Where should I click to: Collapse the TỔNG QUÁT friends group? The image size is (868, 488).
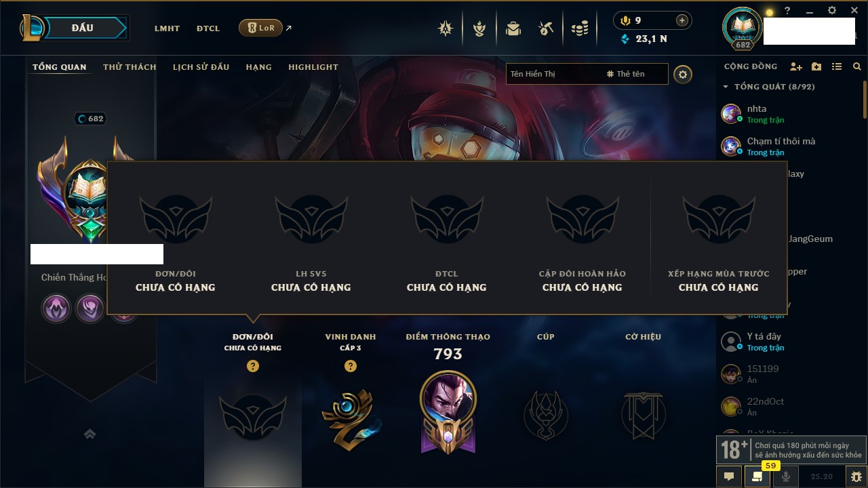726,87
